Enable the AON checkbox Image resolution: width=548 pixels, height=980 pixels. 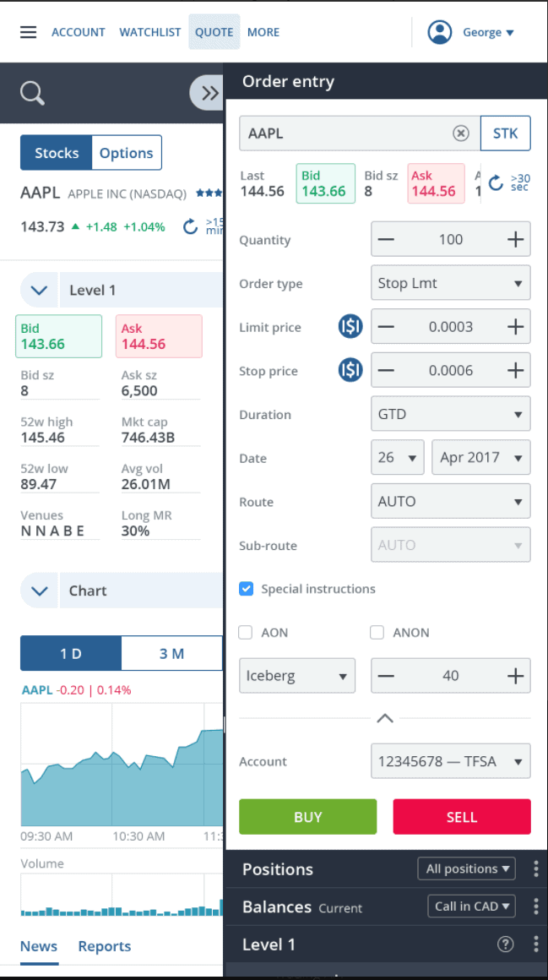[x=245, y=632]
